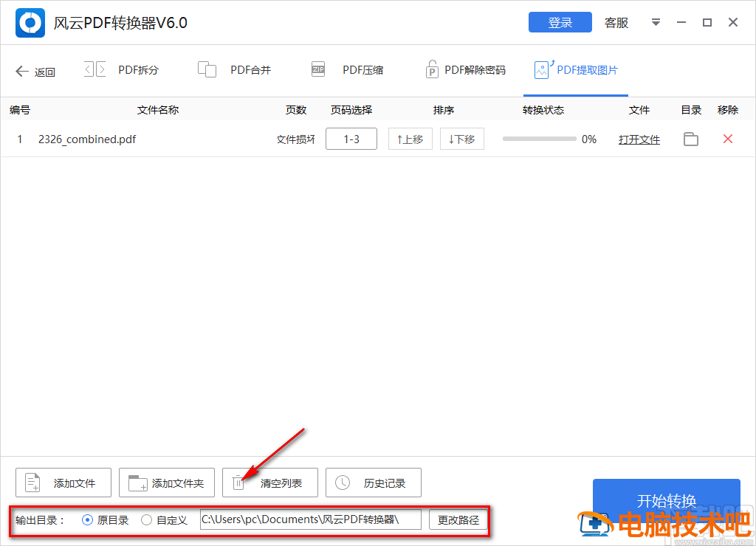The height and width of the screenshot is (546, 756).
Task: Switch to the PDF解除密码 tab
Action: (x=475, y=70)
